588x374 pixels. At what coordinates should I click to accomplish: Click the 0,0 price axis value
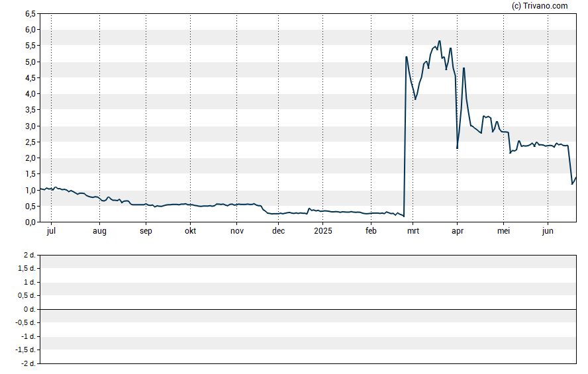point(30,222)
